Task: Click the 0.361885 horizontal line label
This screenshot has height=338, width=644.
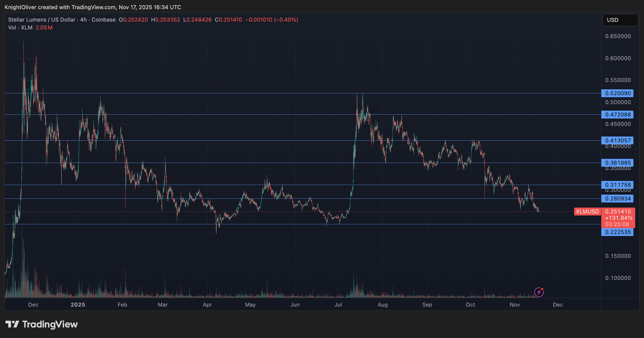Action: pyautogui.click(x=617, y=163)
